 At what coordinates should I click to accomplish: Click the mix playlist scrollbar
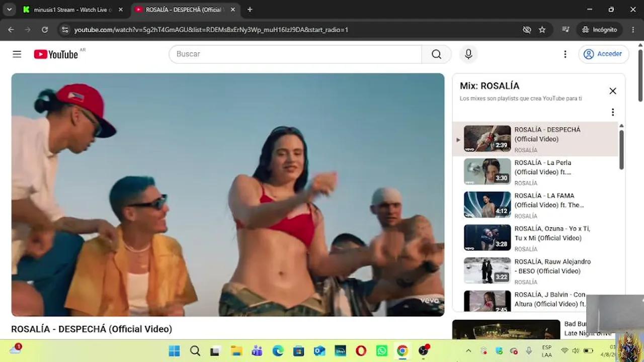[x=621, y=150]
